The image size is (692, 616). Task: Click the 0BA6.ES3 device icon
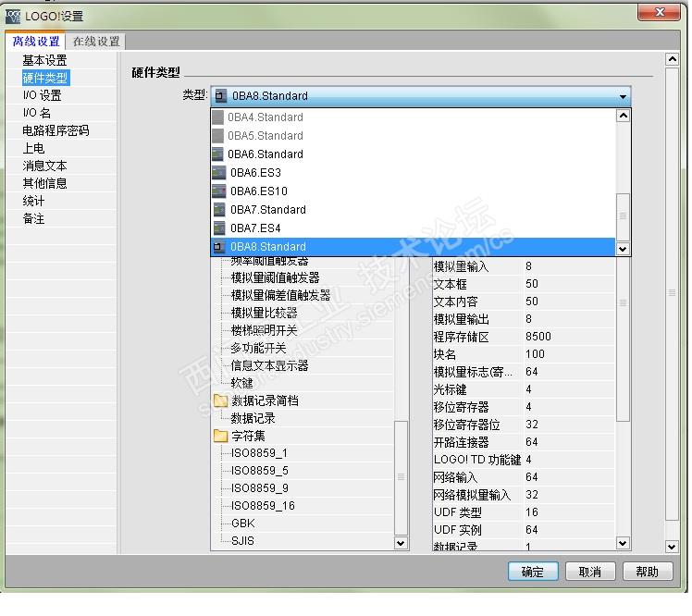[x=219, y=173]
